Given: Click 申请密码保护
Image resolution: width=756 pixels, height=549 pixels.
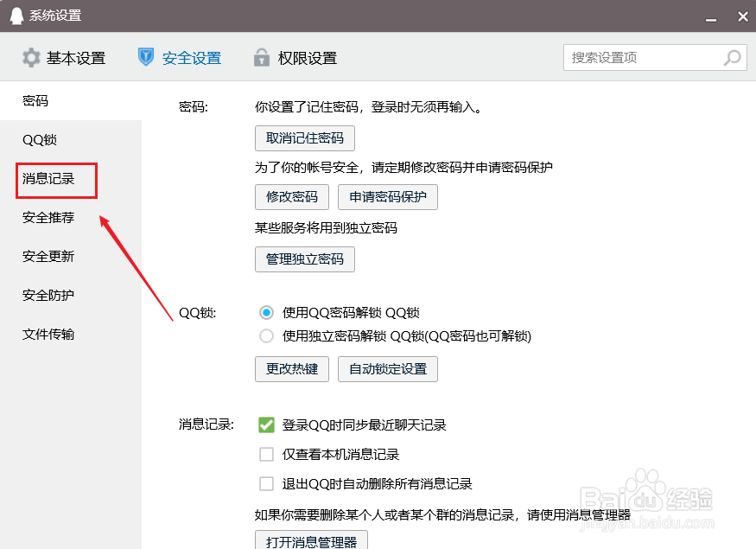Looking at the screenshot, I should click(x=387, y=196).
